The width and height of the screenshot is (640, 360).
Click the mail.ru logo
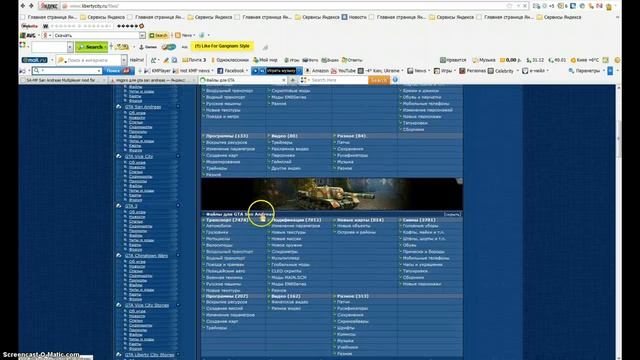(35, 60)
